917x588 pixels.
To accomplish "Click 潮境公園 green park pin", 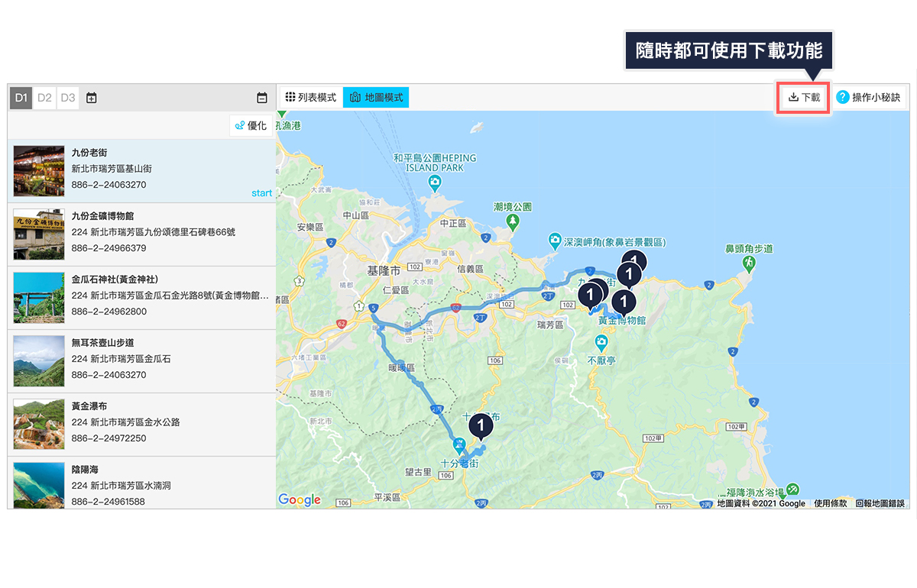I will [513, 222].
